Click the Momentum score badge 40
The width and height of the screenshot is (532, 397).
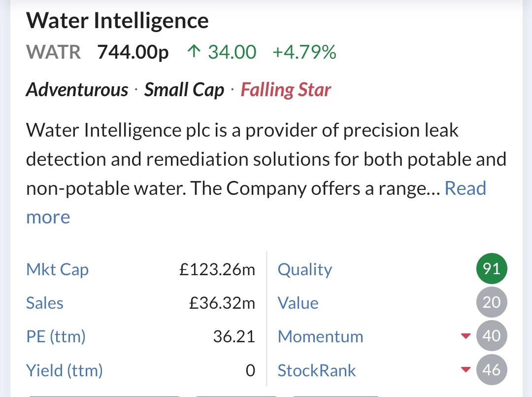[492, 336]
